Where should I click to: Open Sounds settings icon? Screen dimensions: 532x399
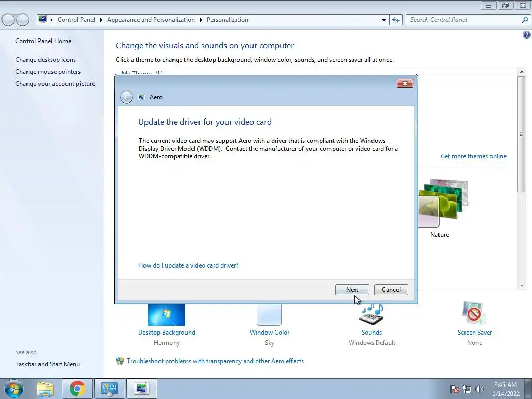[x=371, y=314]
